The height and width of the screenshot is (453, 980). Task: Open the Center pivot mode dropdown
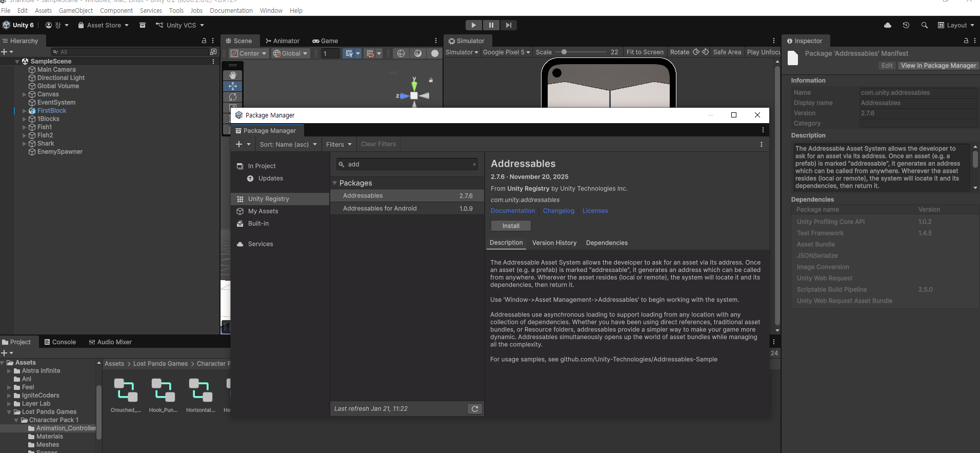click(248, 53)
